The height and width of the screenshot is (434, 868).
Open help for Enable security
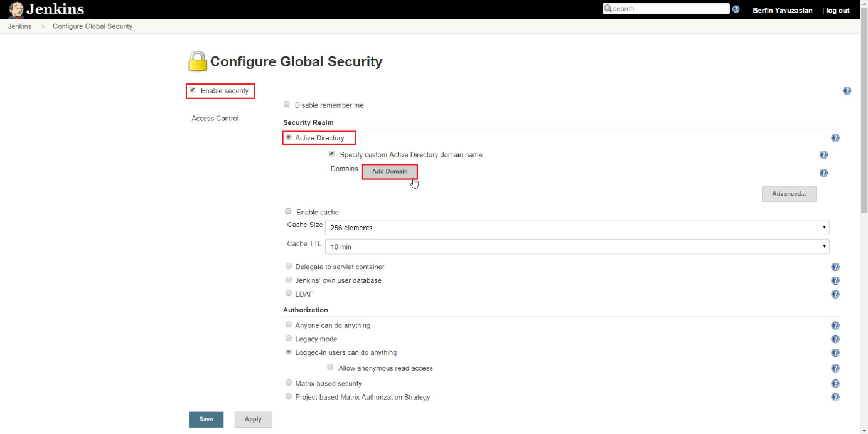[847, 91]
